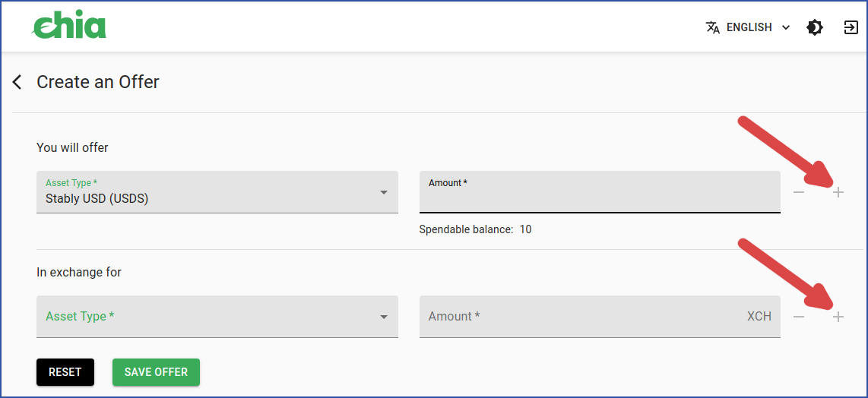Screen dimensions: 868x398
Task: Click the SAVE OFFER button
Action: 156,372
